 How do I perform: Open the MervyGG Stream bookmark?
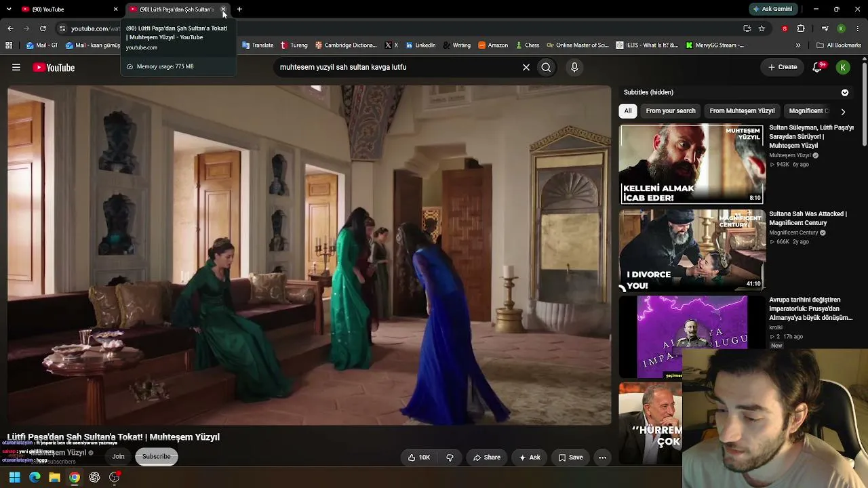point(715,45)
